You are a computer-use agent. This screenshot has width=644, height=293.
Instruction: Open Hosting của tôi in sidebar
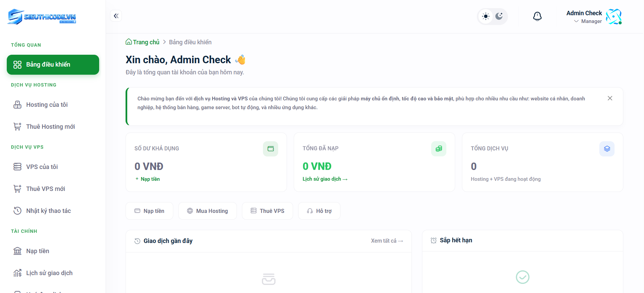[47, 105]
